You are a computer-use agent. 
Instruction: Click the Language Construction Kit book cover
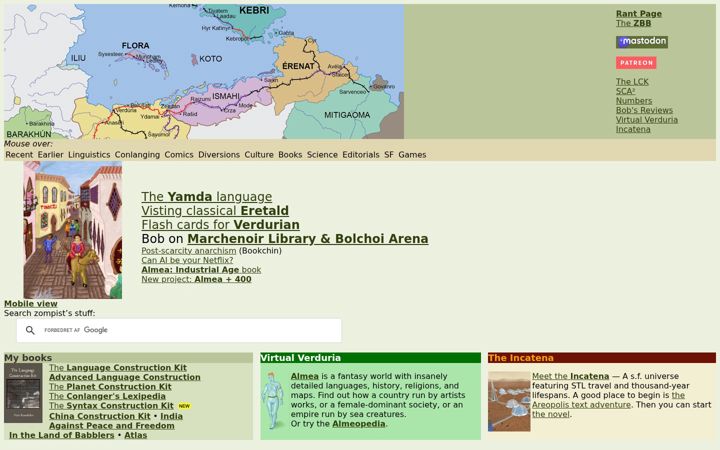pos(23,393)
